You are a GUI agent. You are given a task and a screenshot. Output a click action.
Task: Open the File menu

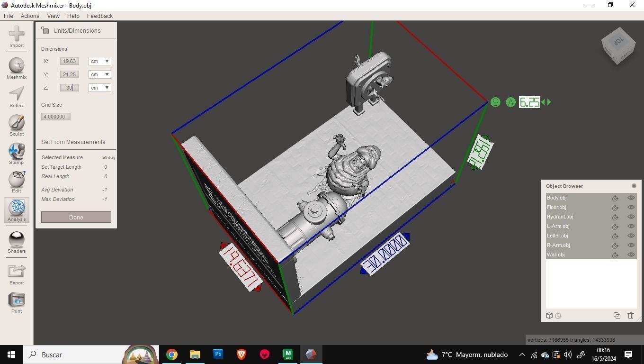coord(9,16)
